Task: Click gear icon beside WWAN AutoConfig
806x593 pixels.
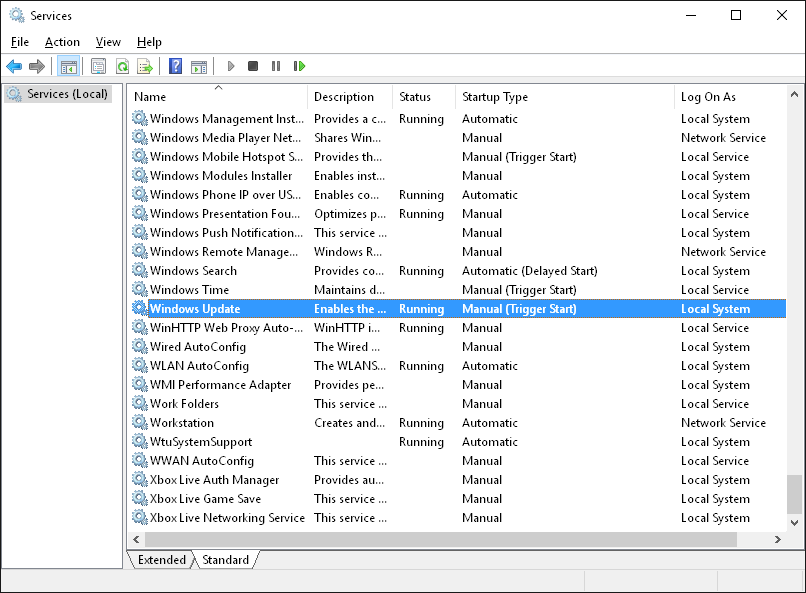Action: (x=140, y=460)
